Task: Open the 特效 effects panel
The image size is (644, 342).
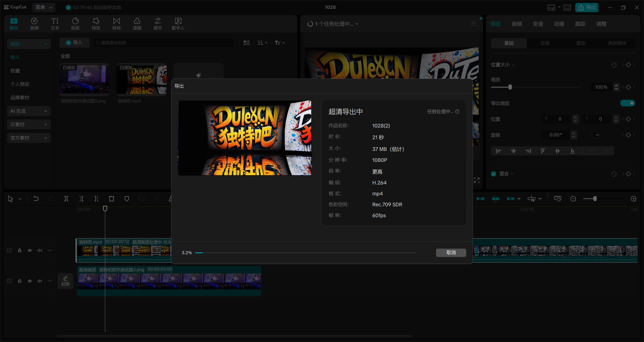Action: point(96,24)
